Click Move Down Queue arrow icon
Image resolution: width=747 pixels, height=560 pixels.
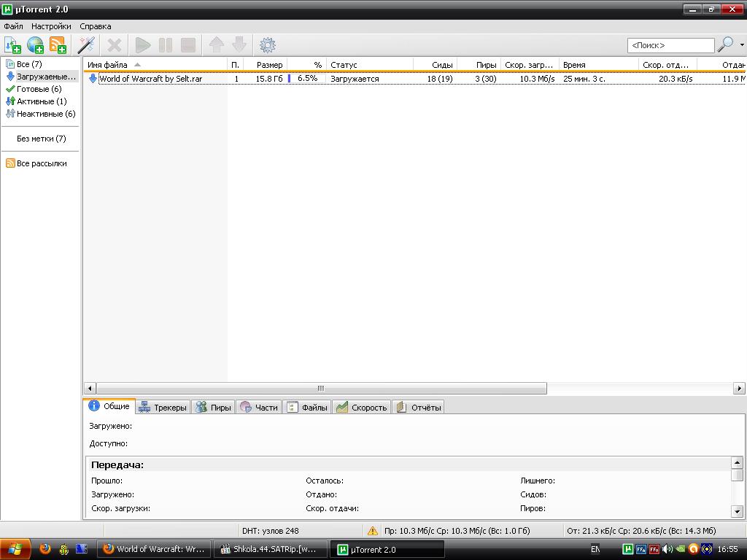(239, 45)
